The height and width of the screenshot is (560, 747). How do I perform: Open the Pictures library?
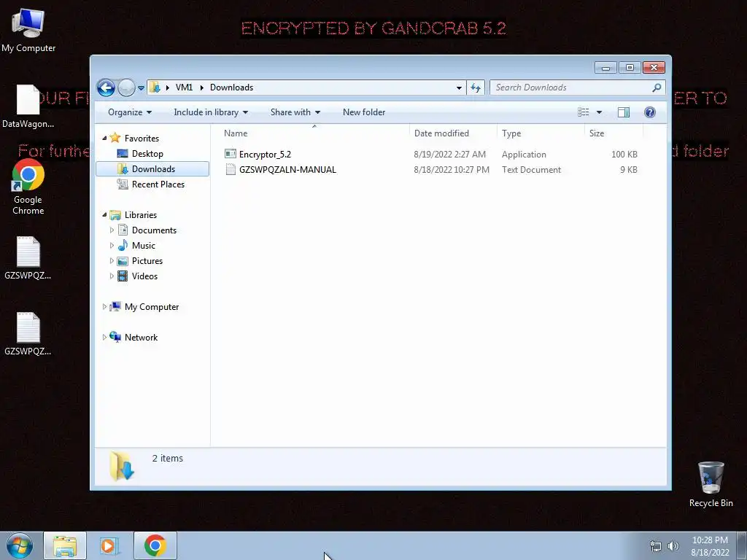[x=147, y=261]
